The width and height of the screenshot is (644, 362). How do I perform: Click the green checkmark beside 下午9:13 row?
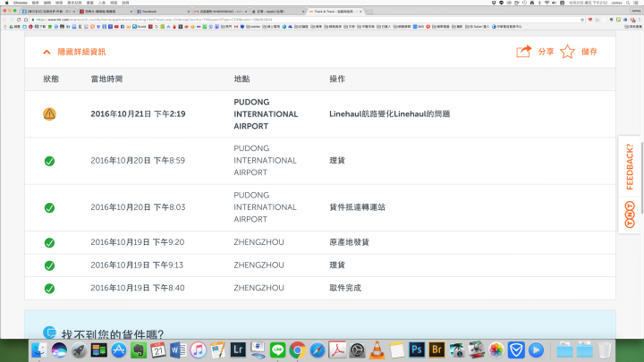49,265
